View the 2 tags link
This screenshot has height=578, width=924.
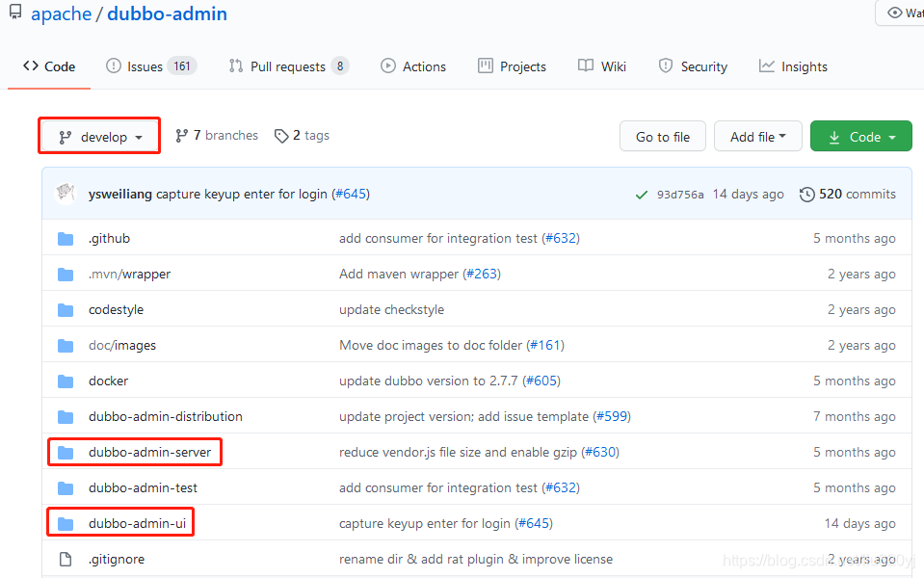click(302, 136)
